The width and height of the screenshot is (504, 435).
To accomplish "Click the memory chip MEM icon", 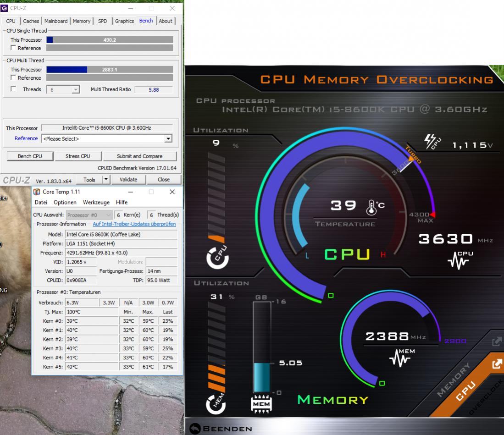I will [261, 404].
